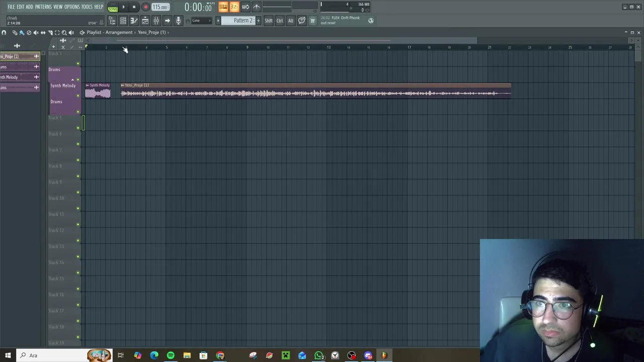Open the TOOLS menu

(87, 7)
